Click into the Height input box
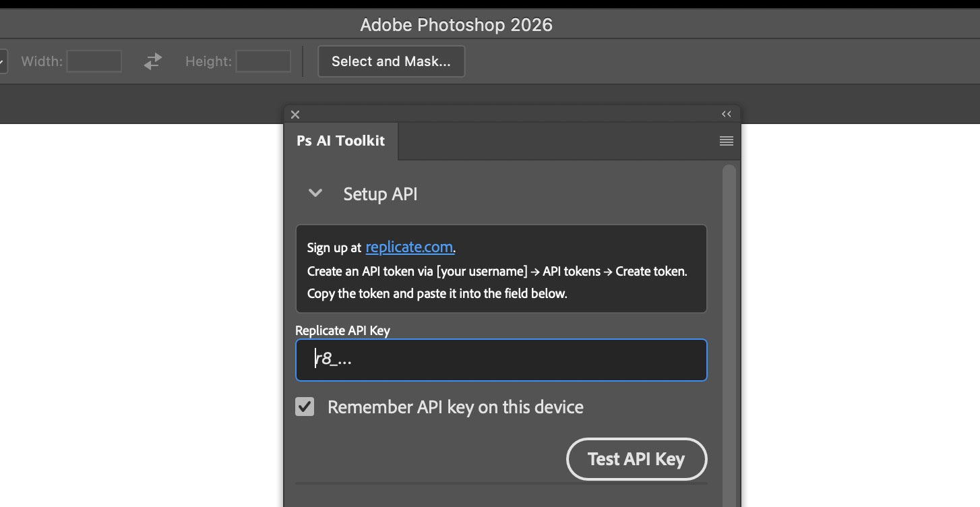Image resolution: width=980 pixels, height=507 pixels. tap(263, 61)
